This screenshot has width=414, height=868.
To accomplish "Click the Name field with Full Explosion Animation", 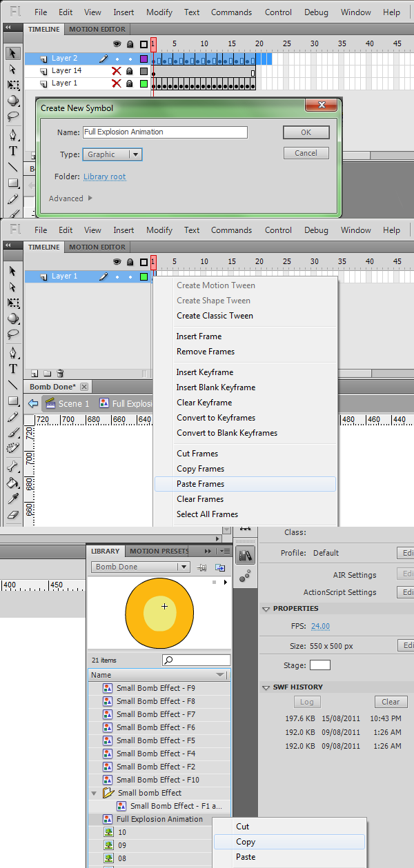I will click(165, 132).
